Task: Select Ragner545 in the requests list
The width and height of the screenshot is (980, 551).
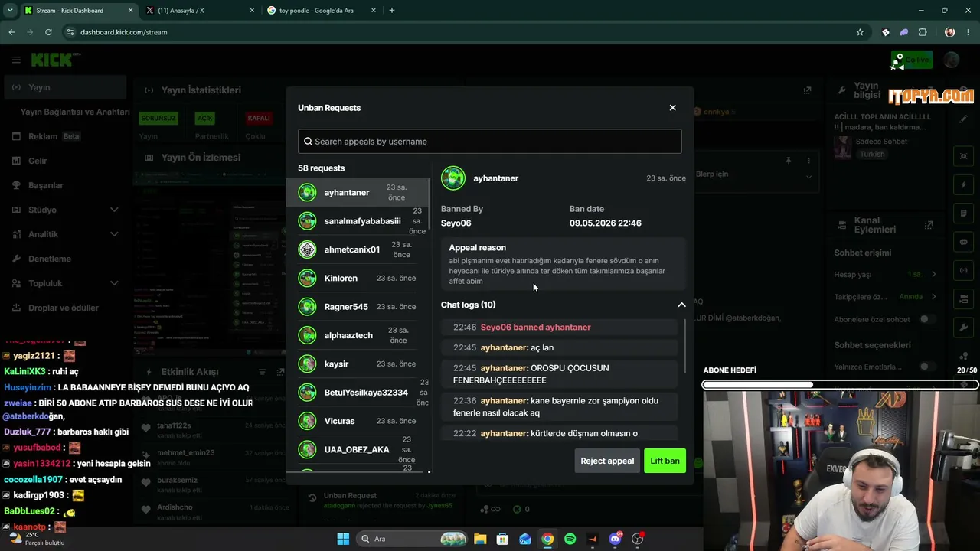Action: [358, 307]
